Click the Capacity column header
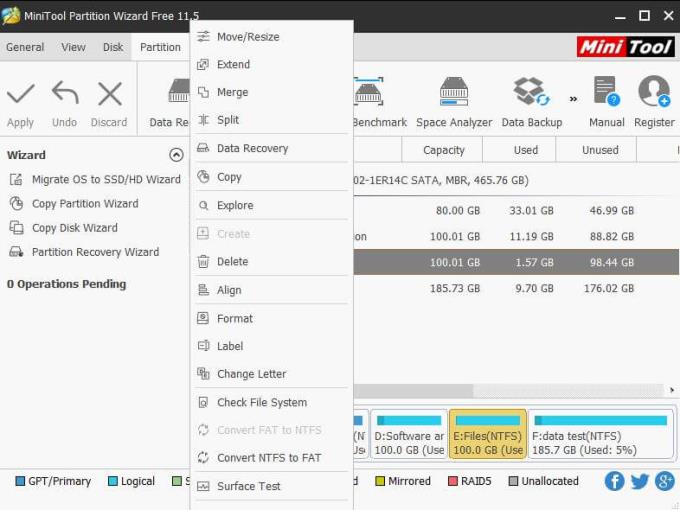 click(442, 150)
